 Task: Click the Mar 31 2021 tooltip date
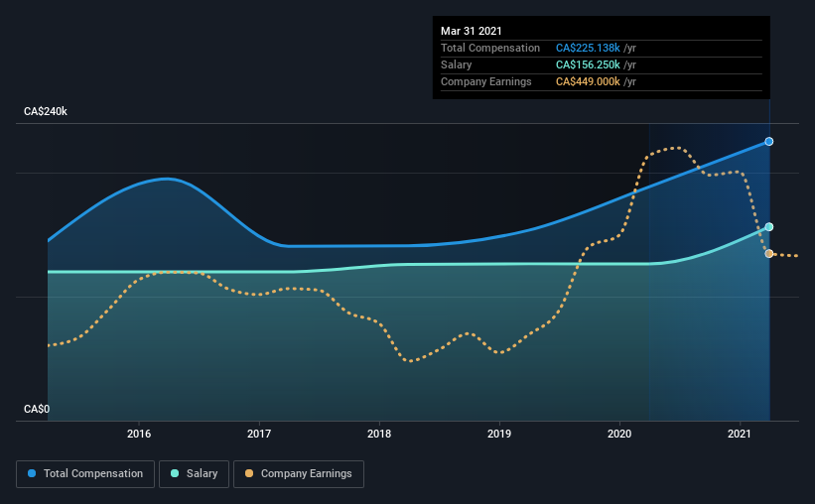[x=471, y=31]
